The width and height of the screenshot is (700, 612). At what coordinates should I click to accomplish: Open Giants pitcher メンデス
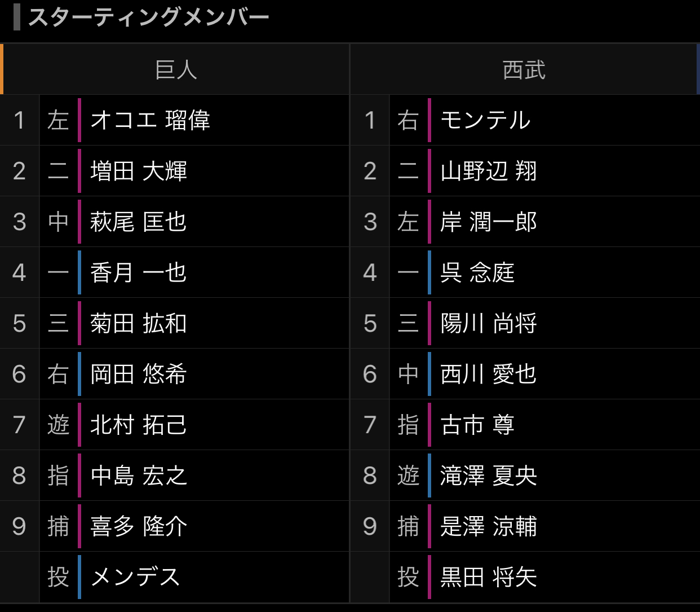click(x=135, y=577)
